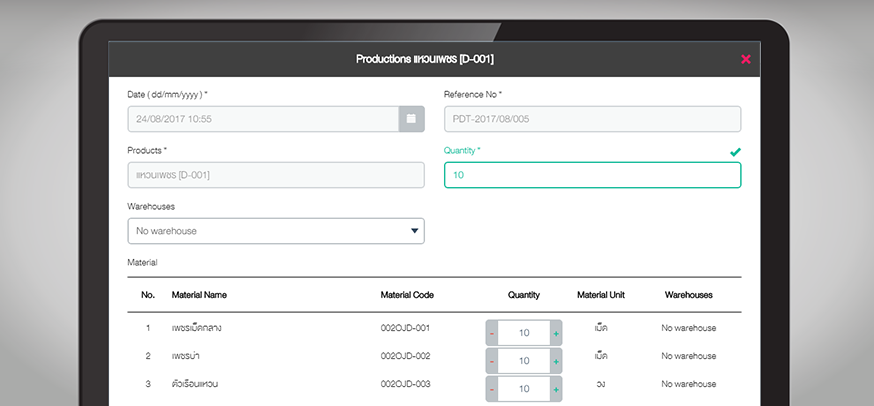The width and height of the screenshot is (874, 406).
Task: Click the green checkmark beside Quantity
Action: pyautogui.click(x=735, y=152)
